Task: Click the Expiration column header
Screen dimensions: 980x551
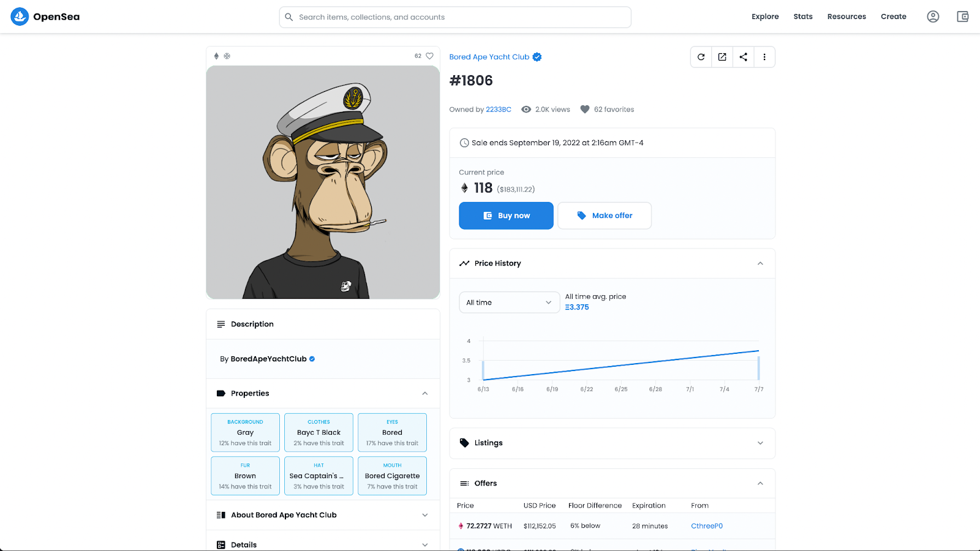Action: point(649,506)
